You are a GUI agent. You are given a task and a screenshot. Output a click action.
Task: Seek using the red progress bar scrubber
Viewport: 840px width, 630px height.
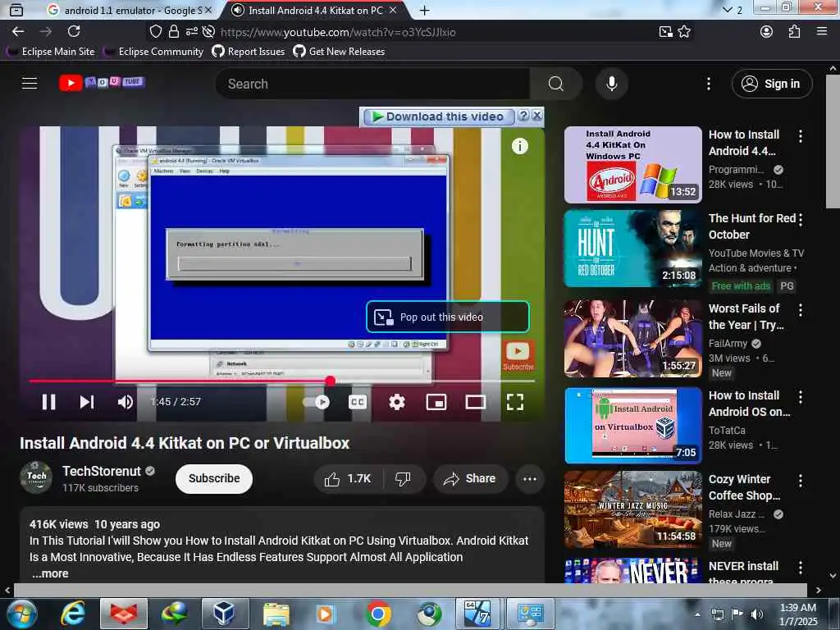point(331,381)
